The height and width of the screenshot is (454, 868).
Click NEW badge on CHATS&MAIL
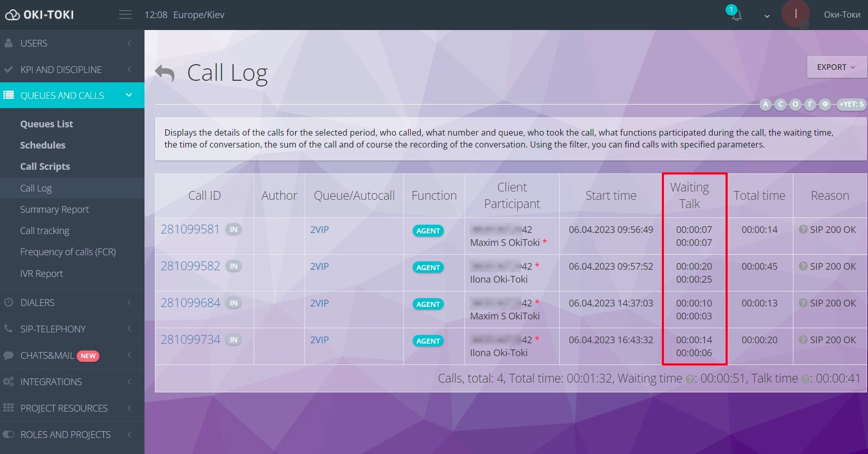coord(88,356)
